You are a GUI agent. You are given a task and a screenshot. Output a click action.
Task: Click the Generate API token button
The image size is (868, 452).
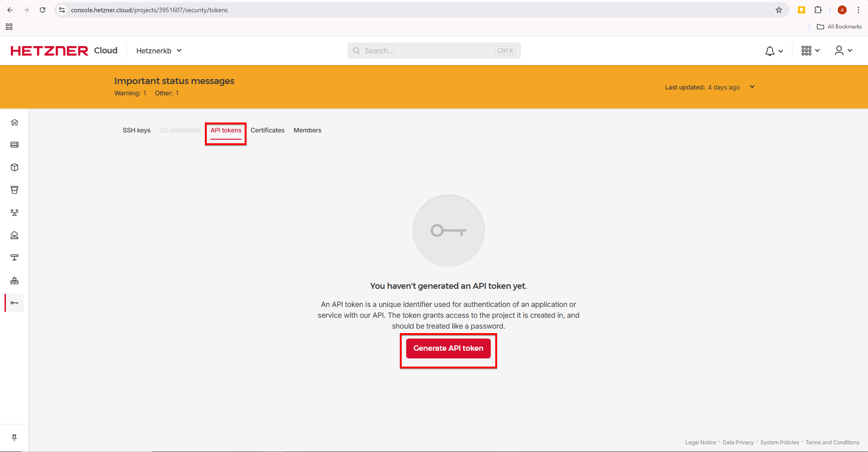(448, 348)
